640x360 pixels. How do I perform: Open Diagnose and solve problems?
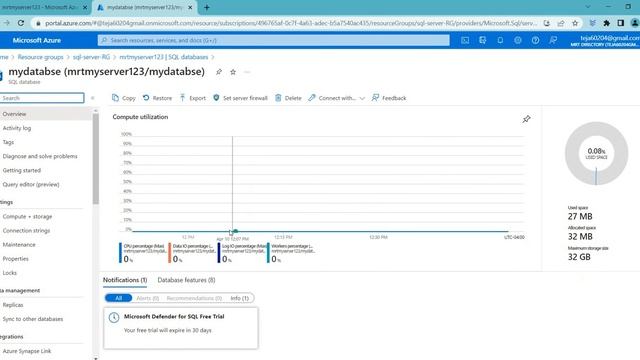coord(40,156)
